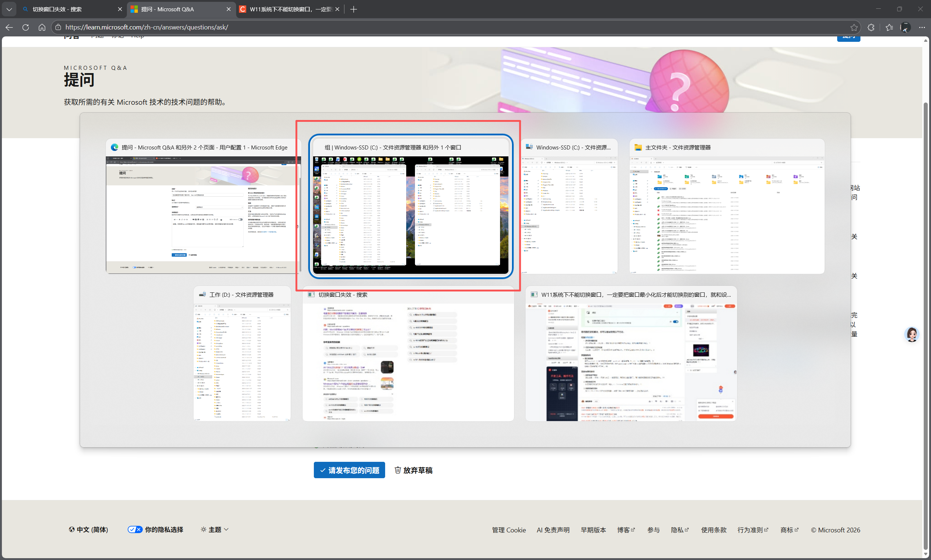The width and height of the screenshot is (931, 560).
Task: Navigate back to the previous page
Action: click(x=9, y=27)
